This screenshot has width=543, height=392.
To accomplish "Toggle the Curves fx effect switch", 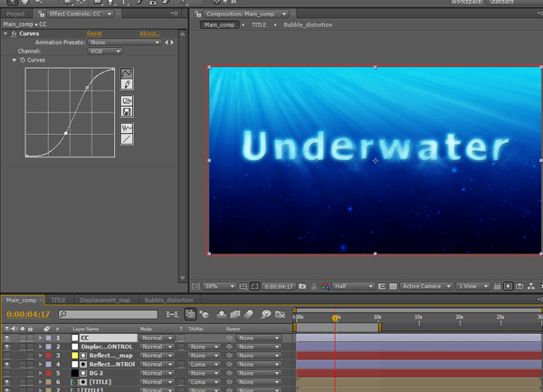I will coord(14,33).
